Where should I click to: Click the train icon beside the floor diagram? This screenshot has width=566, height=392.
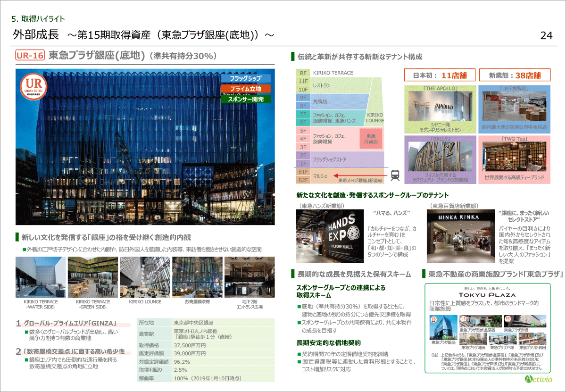pyautogui.click(x=395, y=175)
